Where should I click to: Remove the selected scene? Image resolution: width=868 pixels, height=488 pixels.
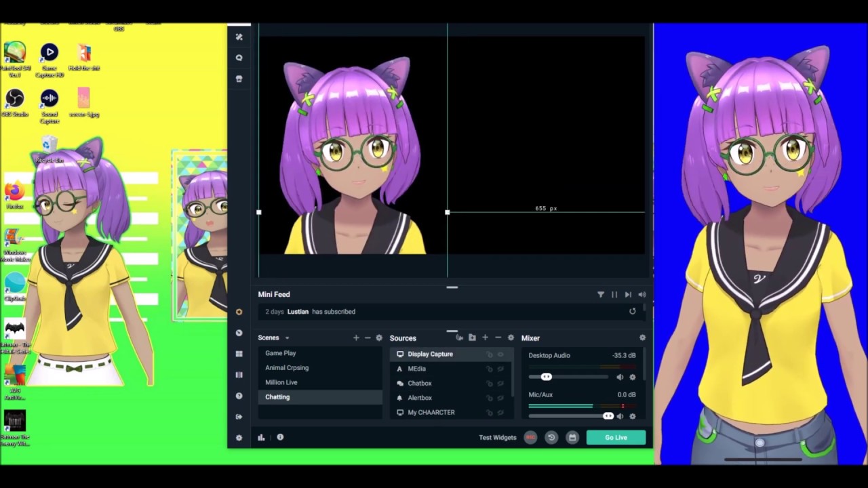point(368,338)
